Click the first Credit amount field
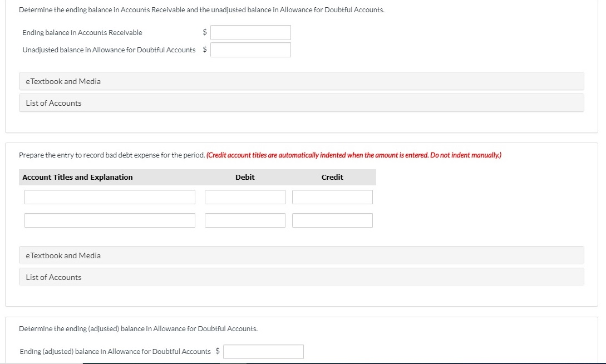606x364 pixels. (x=332, y=196)
